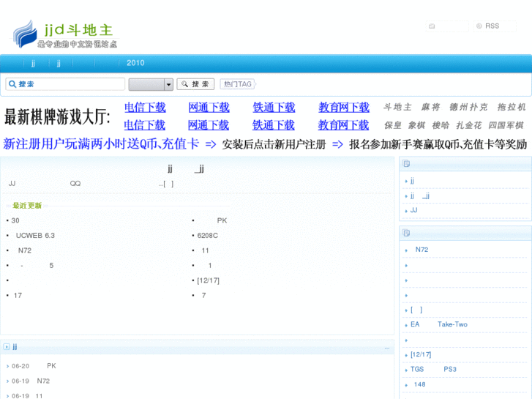Click 新注册用户玩满两小时送Q币 promo link
Image resolution: width=532 pixels, height=399 pixels.
101,144
